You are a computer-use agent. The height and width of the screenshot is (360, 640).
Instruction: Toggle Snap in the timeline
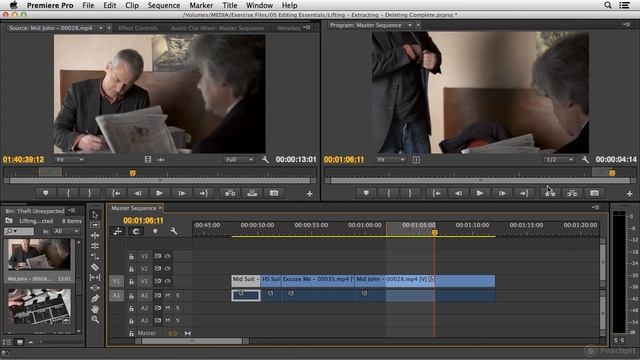point(136,231)
